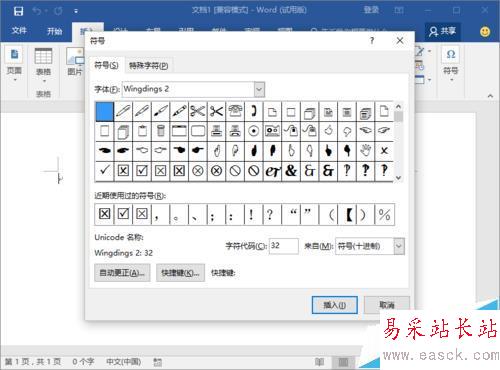
Task: Switch to the 符号(S) tab
Action: click(x=106, y=65)
